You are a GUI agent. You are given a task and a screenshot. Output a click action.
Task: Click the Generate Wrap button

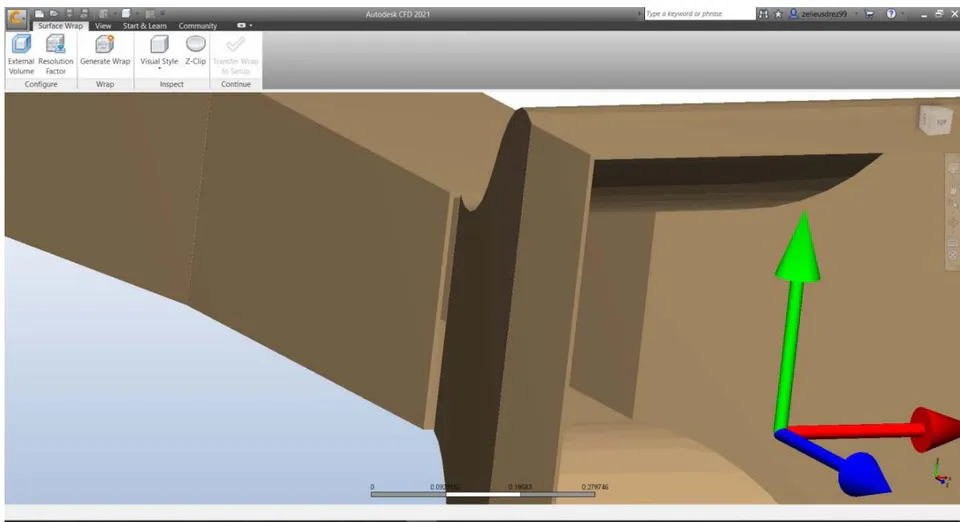pos(105,50)
